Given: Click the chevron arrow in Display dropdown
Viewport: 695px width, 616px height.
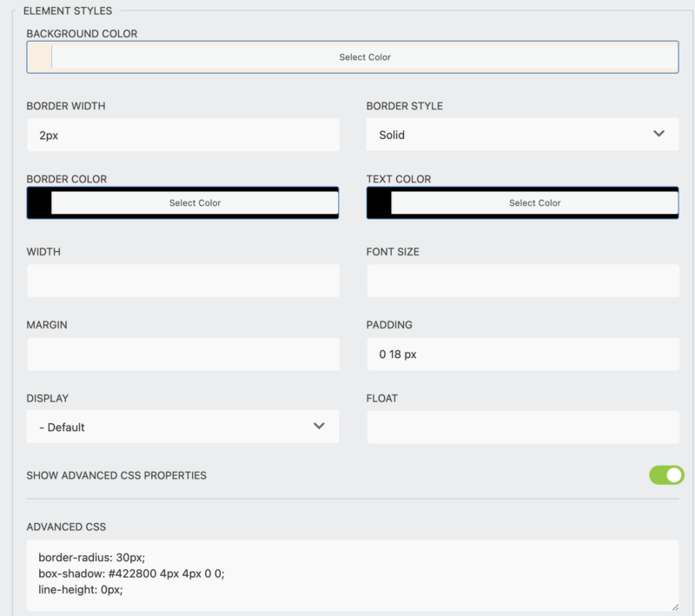Looking at the screenshot, I should [x=319, y=426].
